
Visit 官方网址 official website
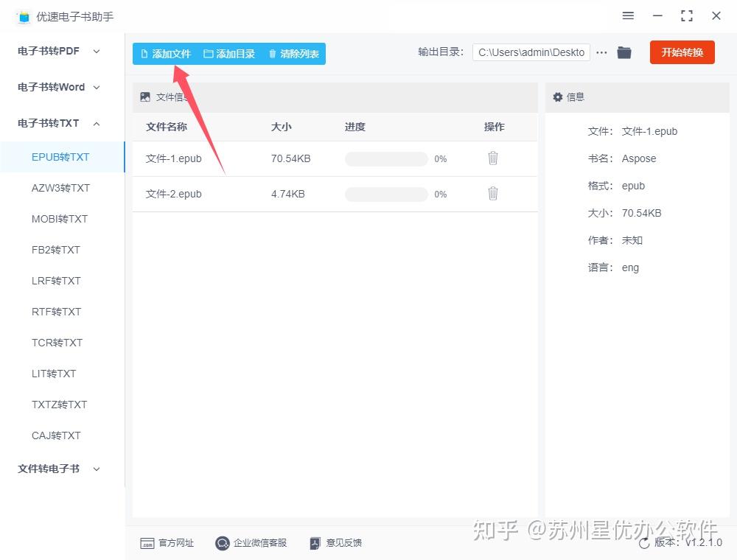coord(167,543)
